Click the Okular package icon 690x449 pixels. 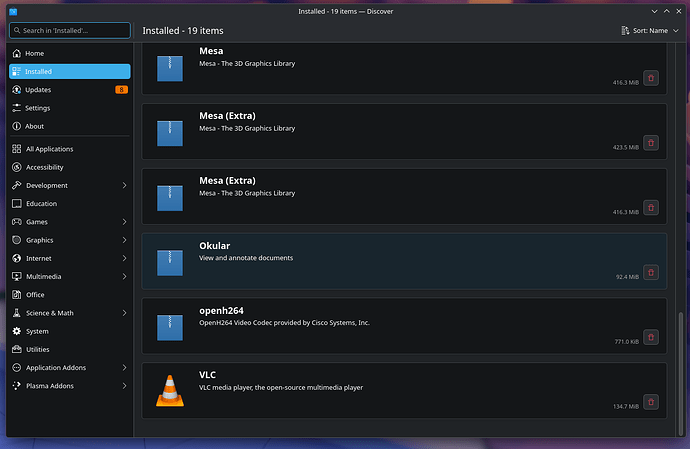pos(170,262)
